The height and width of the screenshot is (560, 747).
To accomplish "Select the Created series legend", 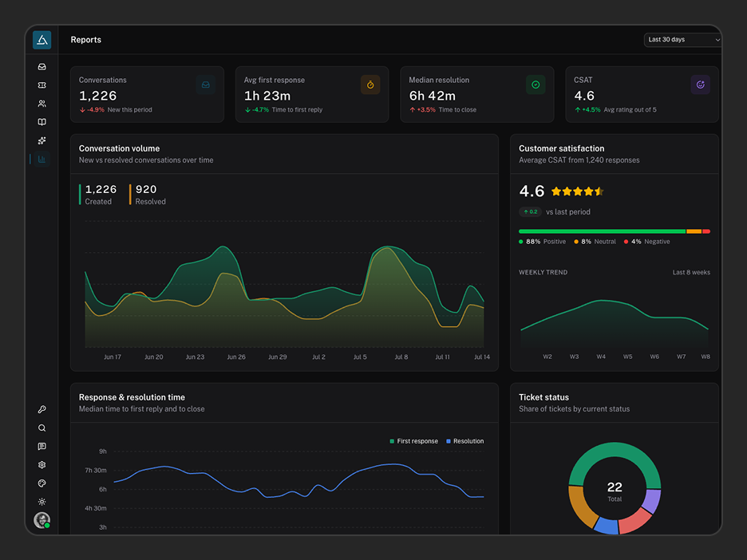I will click(x=97, y=195).
